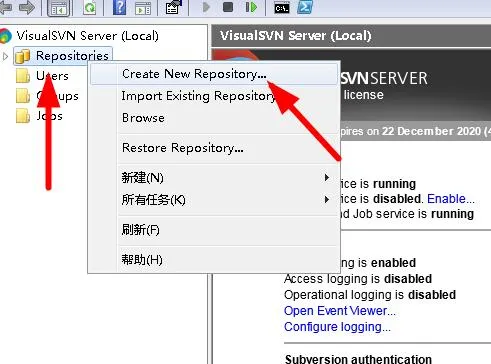Open the 新建(N) submenu entry
The image size is (491, 364).
(x=214, y=178)
